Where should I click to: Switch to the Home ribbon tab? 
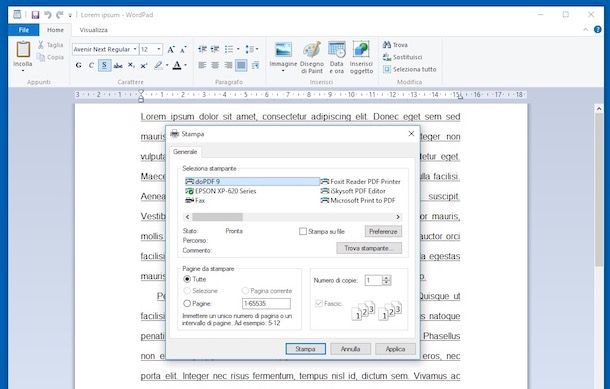55,30
